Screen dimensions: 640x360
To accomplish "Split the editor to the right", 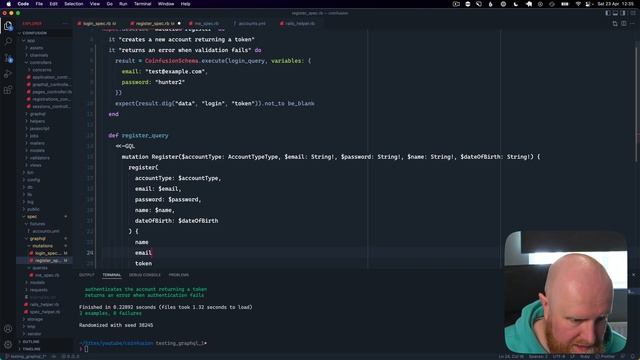I will pos(624,24).
